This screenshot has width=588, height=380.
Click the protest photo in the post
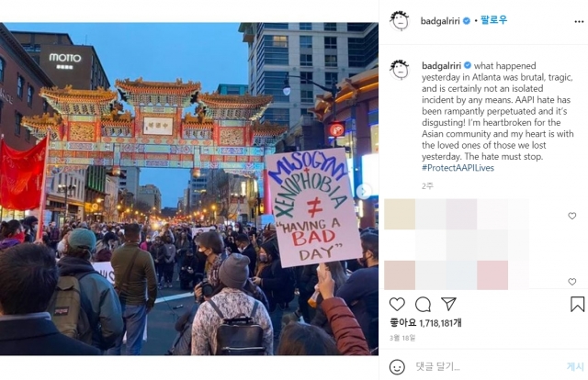189,189
